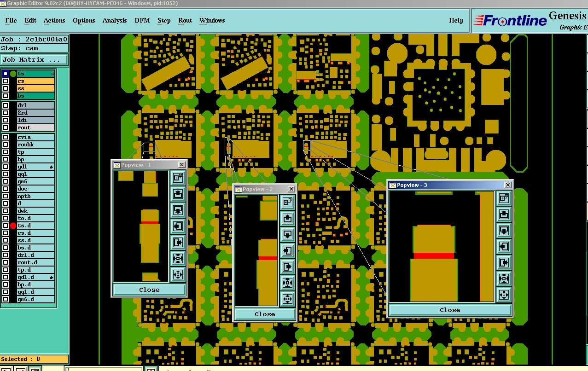Image resolution: width=588 pixels, height=371 pixels.
Task: Pan left in Popview - 1
Action: (x=178, y=226)
